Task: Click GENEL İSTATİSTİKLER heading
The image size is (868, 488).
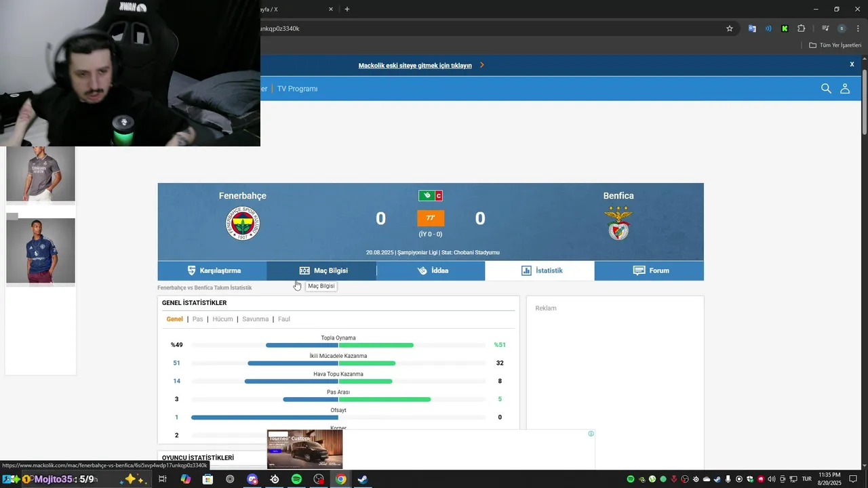Action: point(194,303)
